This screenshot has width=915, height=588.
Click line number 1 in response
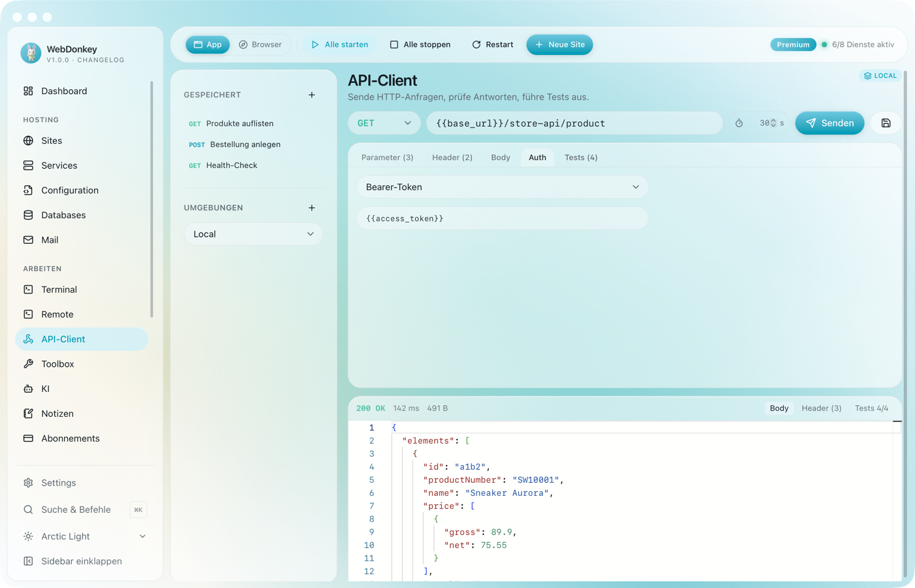[371, 428]
